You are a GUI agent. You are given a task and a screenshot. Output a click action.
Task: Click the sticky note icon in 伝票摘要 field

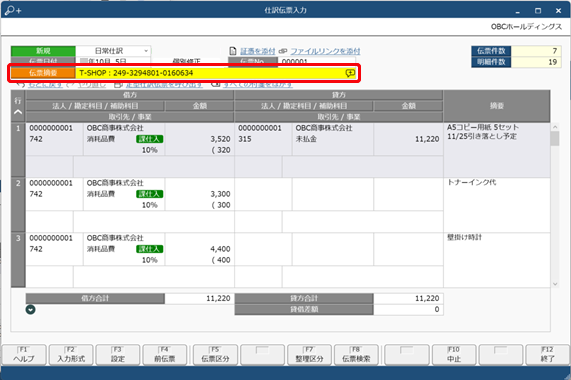350,73
